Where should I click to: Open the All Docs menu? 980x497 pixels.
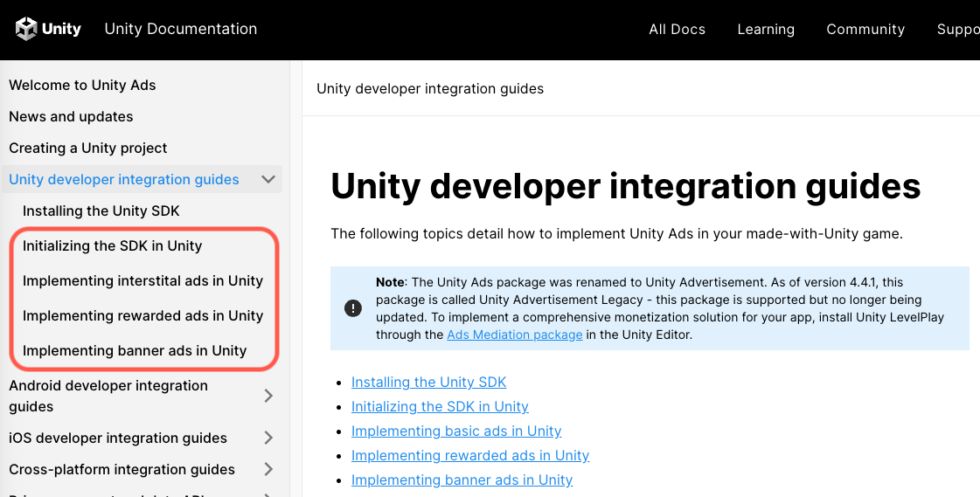tap(677, 30)
